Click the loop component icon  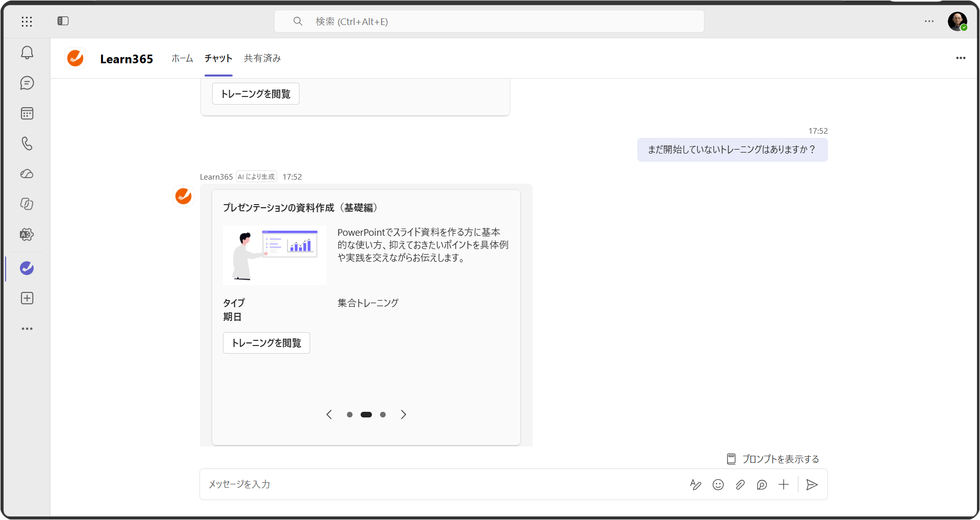(x=762, y=485)
